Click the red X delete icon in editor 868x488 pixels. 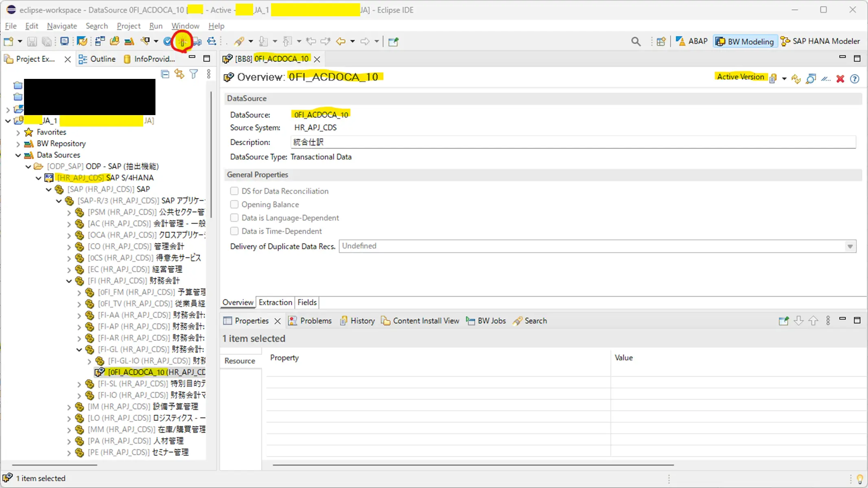840,79
